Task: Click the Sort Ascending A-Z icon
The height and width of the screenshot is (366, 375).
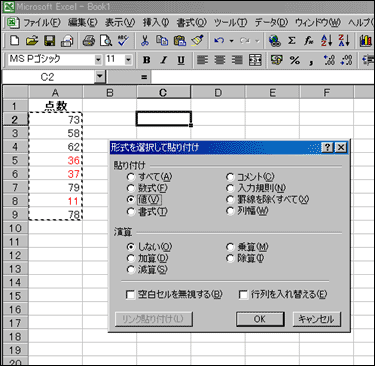Action: point(326,41)
